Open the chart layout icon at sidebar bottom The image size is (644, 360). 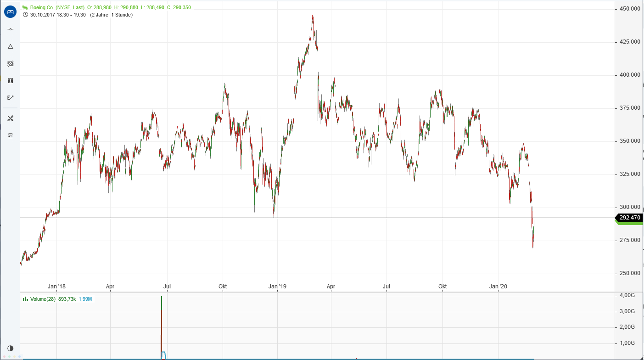click(10, 135)
